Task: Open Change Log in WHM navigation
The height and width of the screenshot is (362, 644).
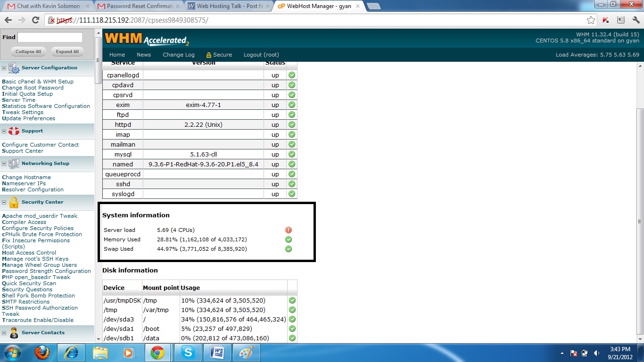Action: click(x=179, y=55)
